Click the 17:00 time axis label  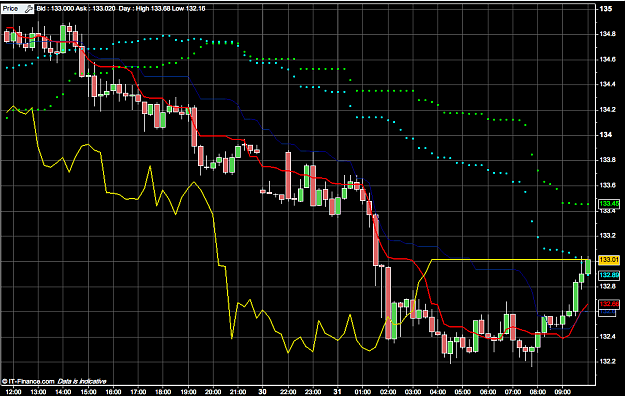click(x=138, y=392)
